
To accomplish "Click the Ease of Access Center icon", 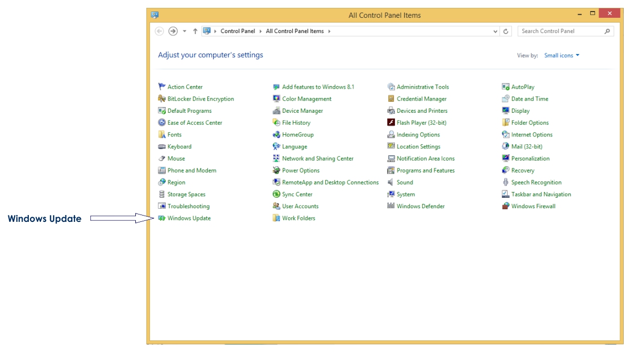I will [162, 123].
